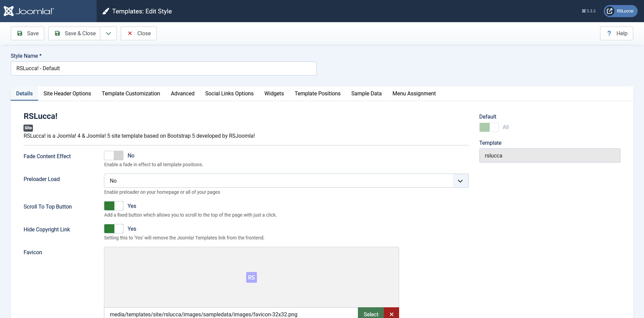Click the Joomla version 5.3.3 indicator

coord(589,11)
